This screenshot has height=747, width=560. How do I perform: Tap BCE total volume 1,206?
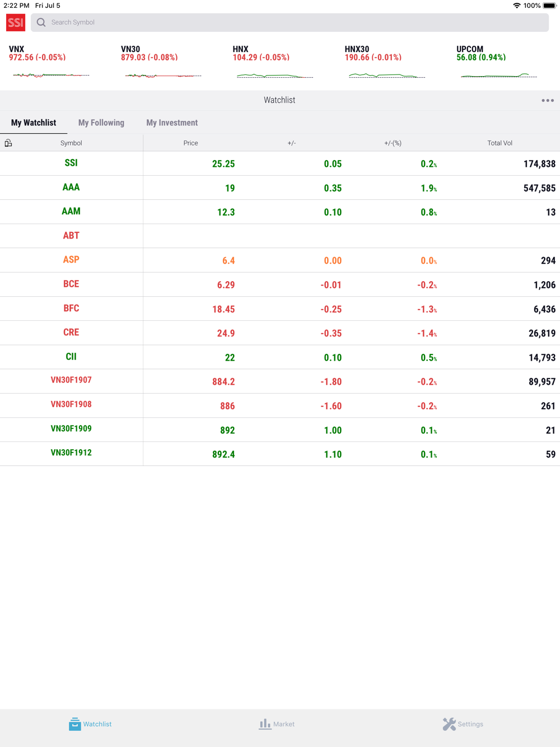click(x=544, y=285)
